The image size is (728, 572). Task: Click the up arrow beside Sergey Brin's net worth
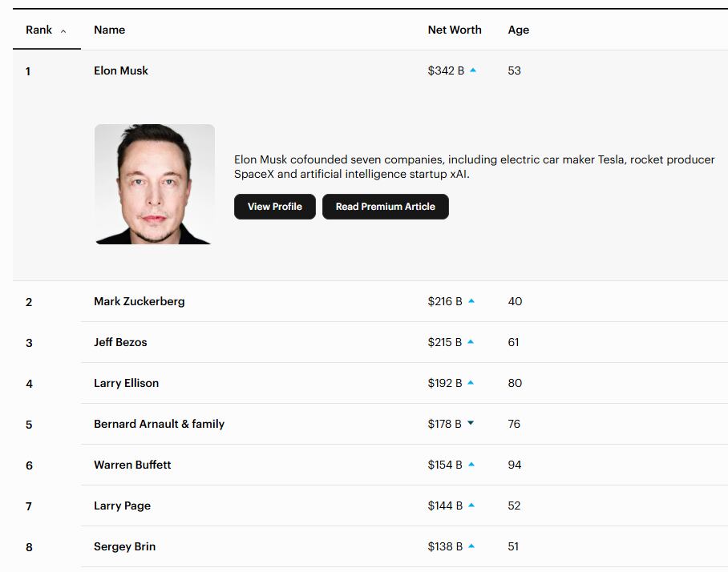click(471, 546)
